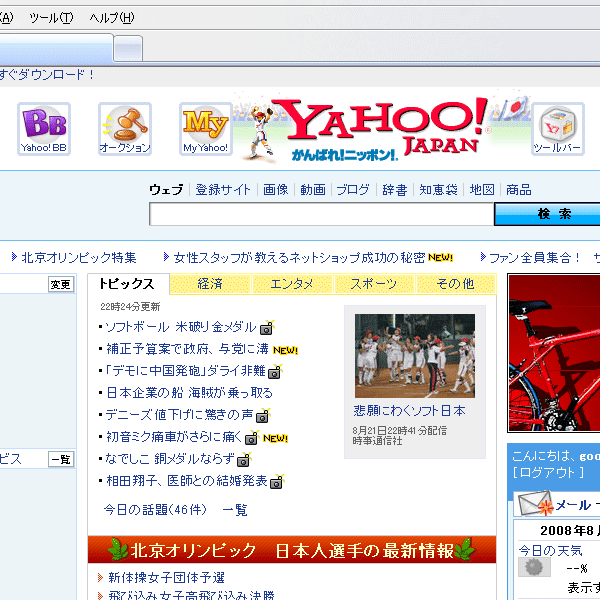Open headline デニーズ値下げに驚きの声
This screenshot has width=600, height=600.
(179, 415)
